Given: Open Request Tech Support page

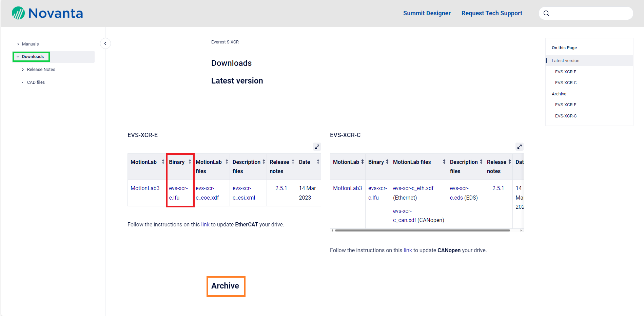Looking at the screenshot, I should tap(491, 13).
